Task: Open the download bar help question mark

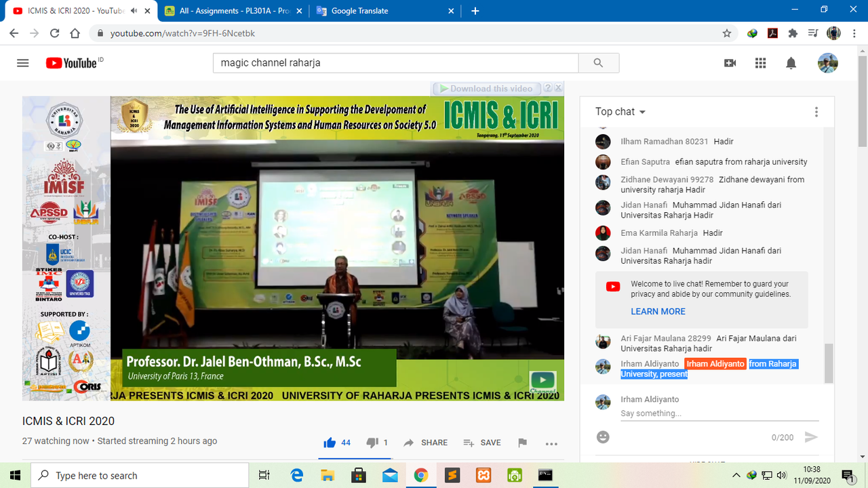Action: click(547, 88)
